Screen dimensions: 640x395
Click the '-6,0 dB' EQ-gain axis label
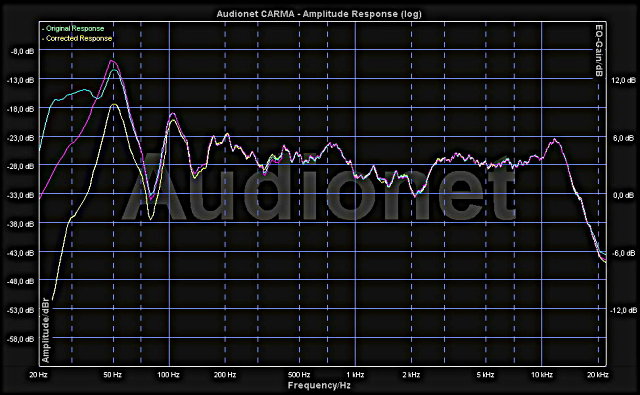pyautogui.click(x=623, y=253)
